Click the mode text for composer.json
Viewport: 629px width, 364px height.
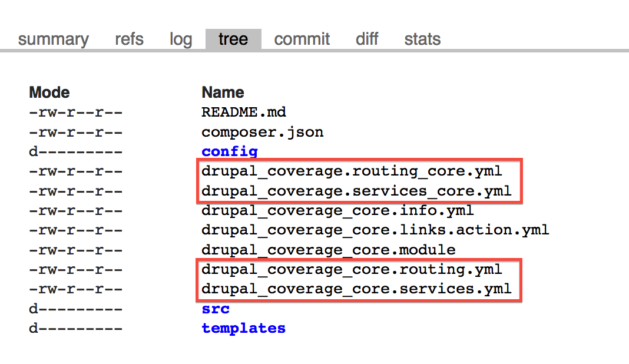[76, 132]
